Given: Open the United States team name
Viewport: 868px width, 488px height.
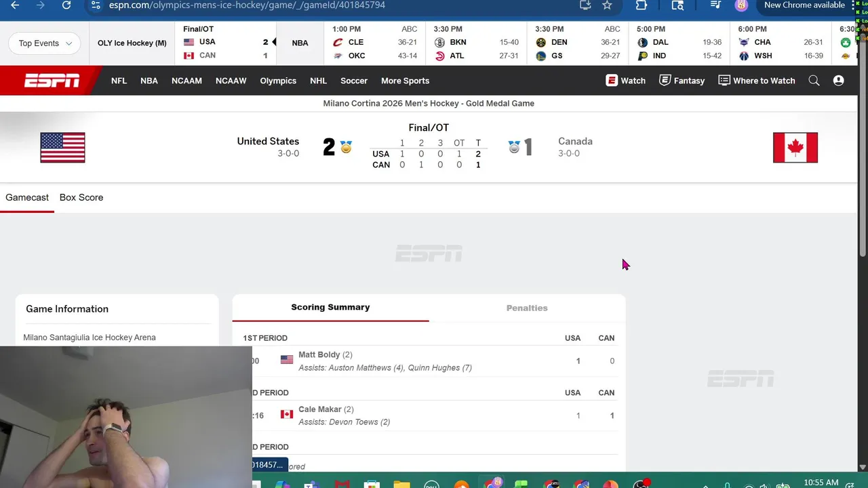Looking at the screenshot, I should 268,141.
